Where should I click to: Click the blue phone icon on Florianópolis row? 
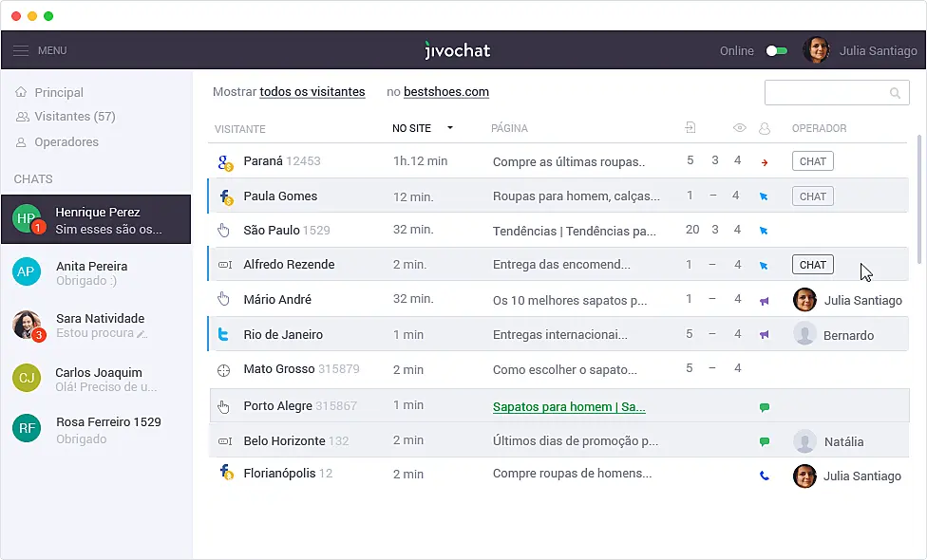pyautogui.click(x=764, y=476)
